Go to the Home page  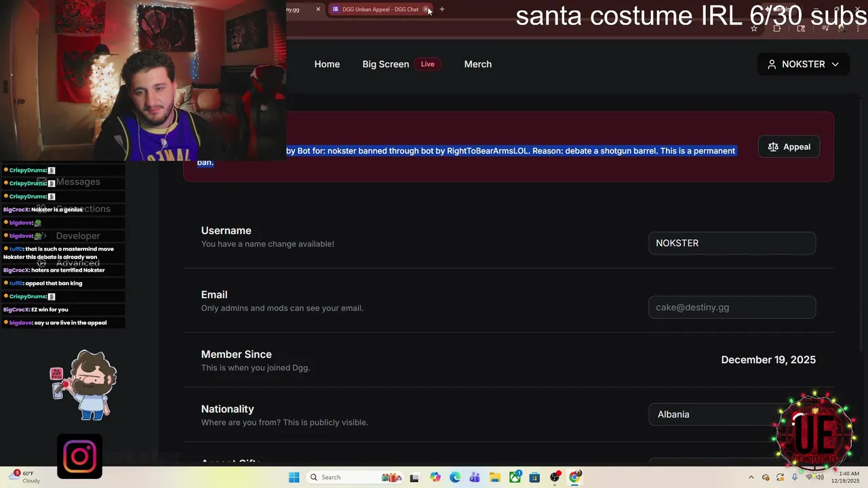pyautogui.click(x=327, y=64)
